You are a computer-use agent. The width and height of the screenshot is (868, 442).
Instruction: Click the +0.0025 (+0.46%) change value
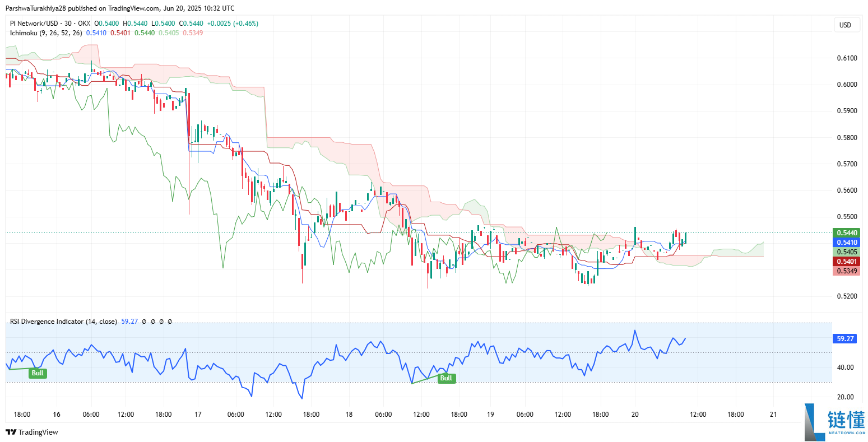[x=233, y=24]
